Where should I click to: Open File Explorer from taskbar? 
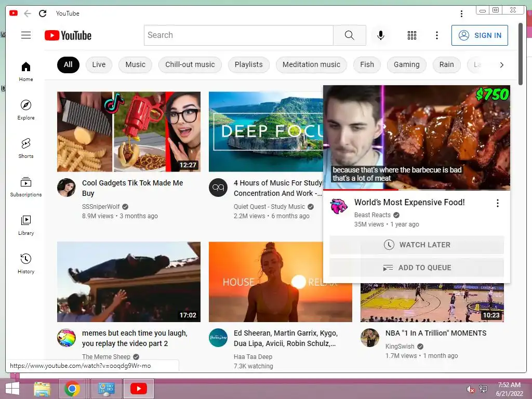[42, 389]
